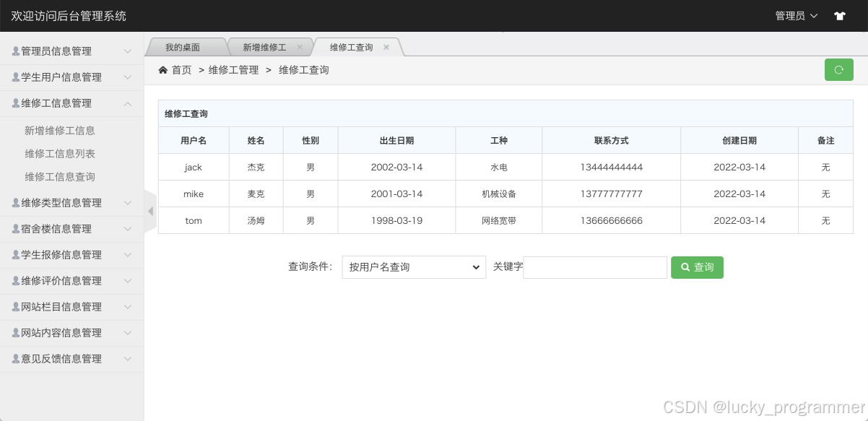The image size is (868, 421).
Task: Click birth date 2002-03-14
Action: (396, 168)
